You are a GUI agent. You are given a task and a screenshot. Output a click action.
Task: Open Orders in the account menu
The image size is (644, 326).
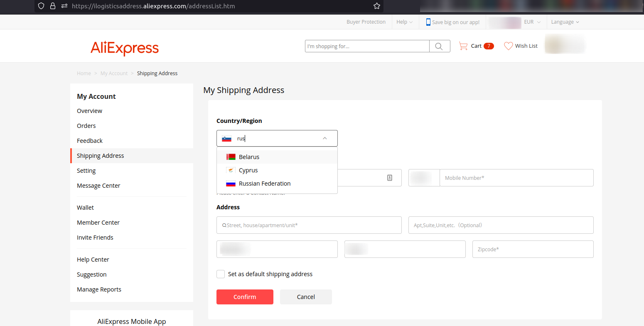86,126
